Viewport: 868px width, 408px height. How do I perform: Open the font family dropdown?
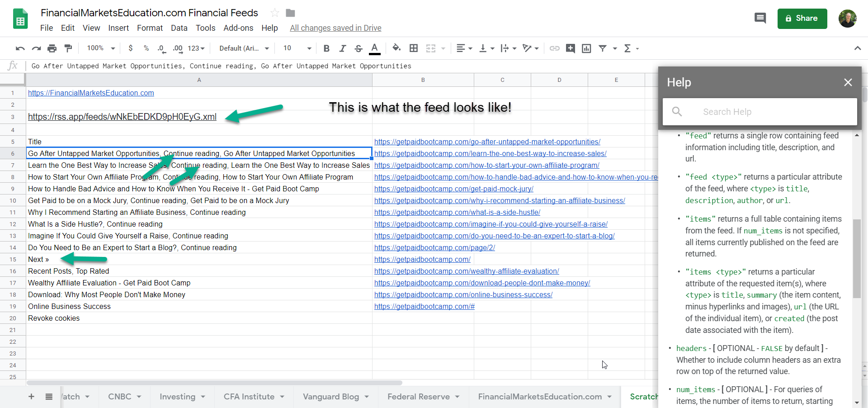coord(244,48)
